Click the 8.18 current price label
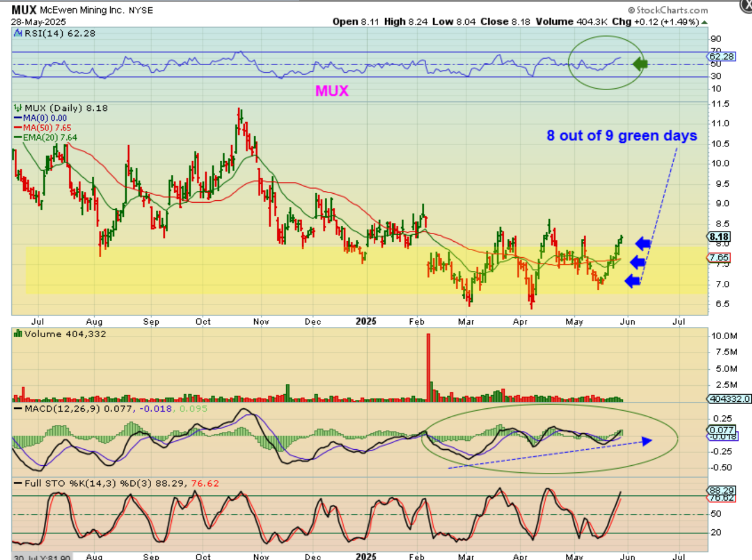This screenshot has height=560, width=752. click(718, 236)
